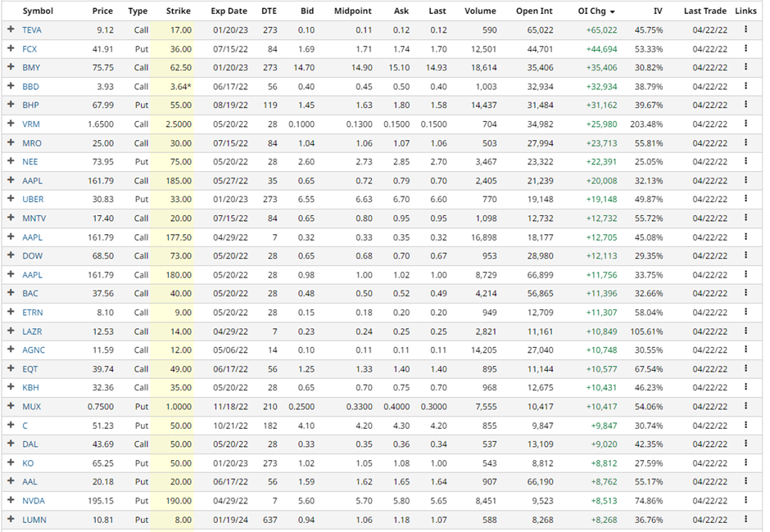Screen dimensions: 770x532
Task: Open the three-dot Links menu for FCX
Action: tap(745, 48)
